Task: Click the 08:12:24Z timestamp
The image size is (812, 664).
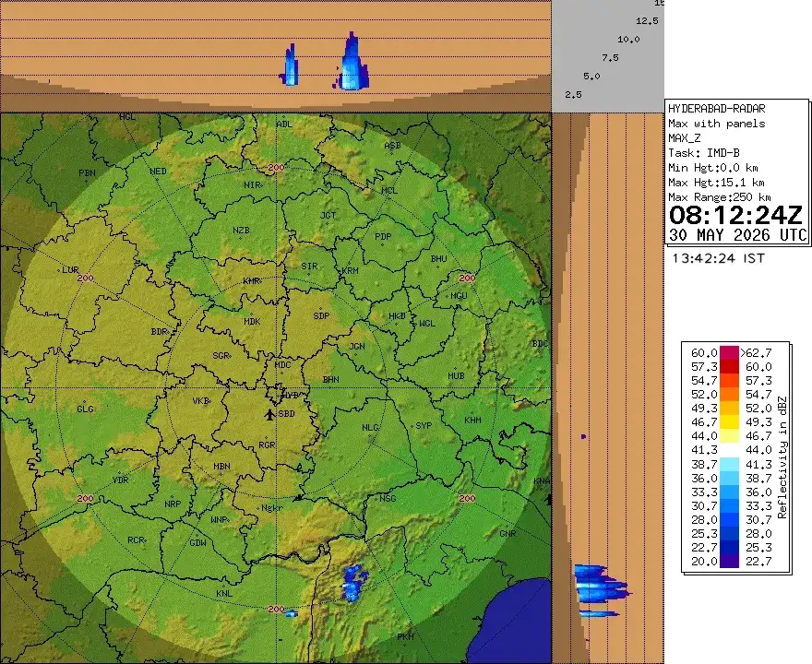Action: [735, 215]
